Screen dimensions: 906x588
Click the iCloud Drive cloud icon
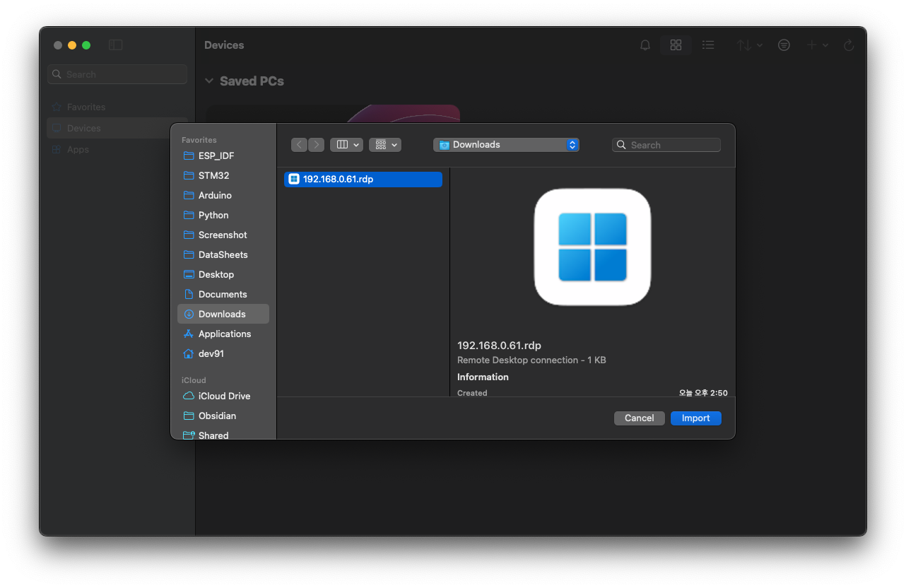pos(189,396)
